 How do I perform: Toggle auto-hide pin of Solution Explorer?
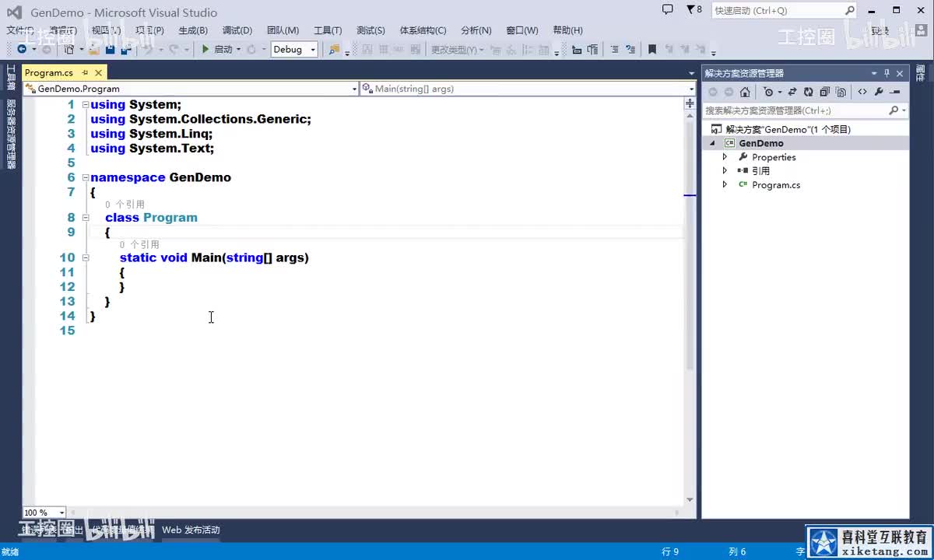[887, 73]
